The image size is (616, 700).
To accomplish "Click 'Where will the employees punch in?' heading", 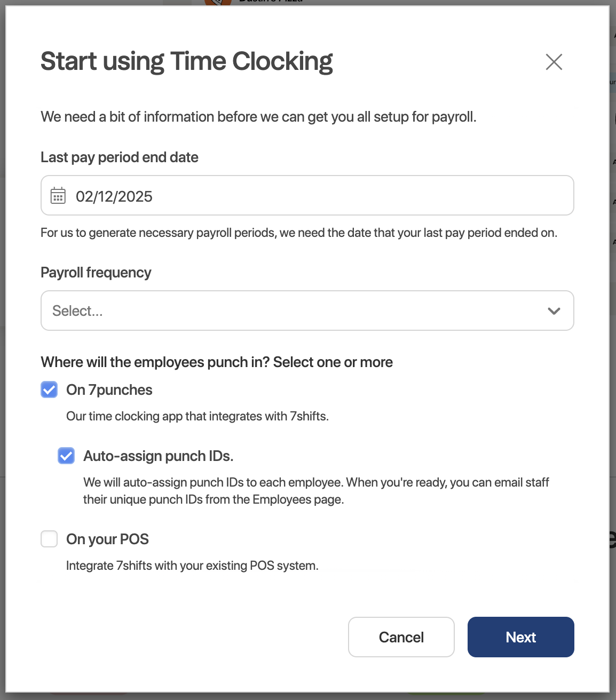I will 217,362.
